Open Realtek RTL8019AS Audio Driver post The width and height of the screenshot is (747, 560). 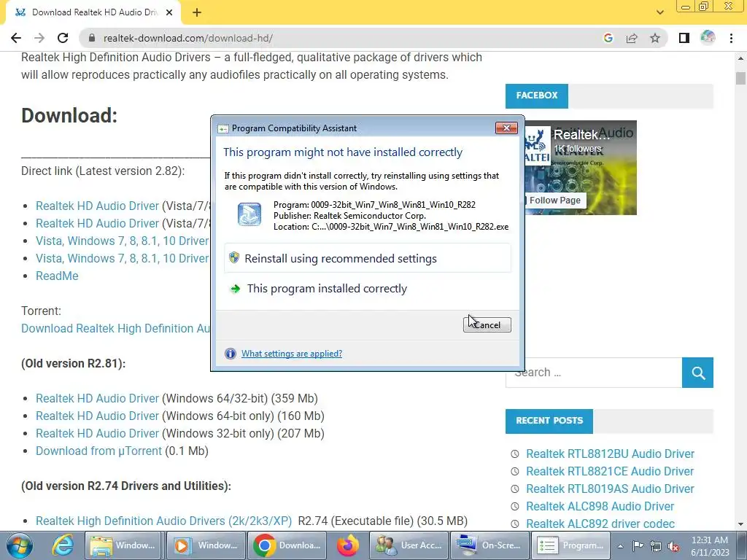coord(610,489)
